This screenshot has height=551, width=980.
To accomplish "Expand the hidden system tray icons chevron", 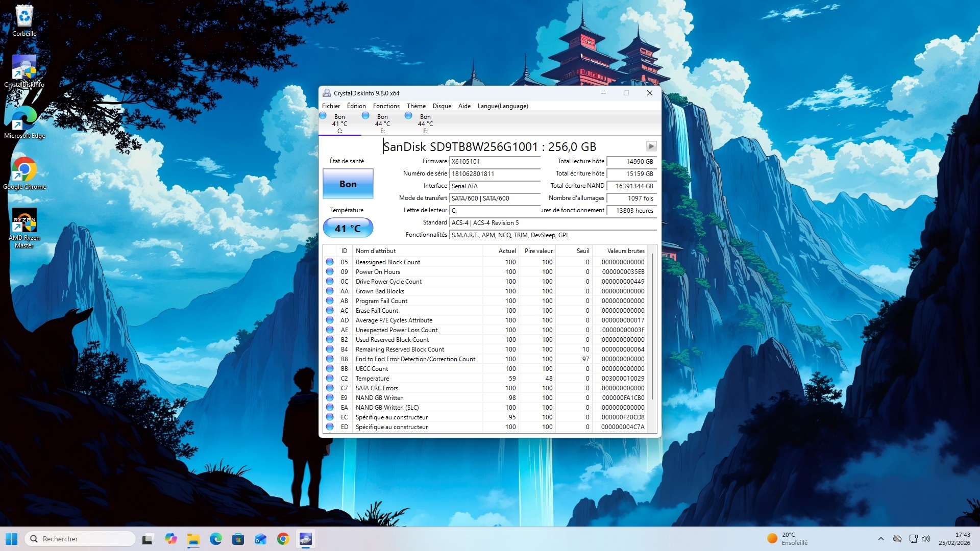I will tap(880, 539).
